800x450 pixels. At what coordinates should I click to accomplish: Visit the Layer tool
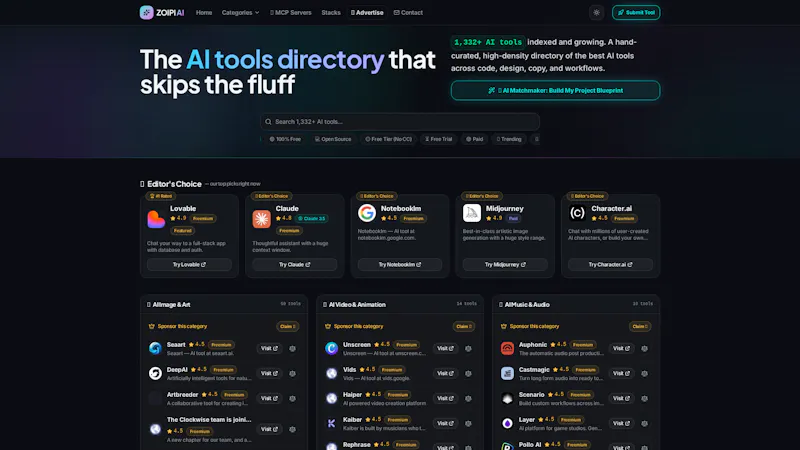[x=621, y=423]
